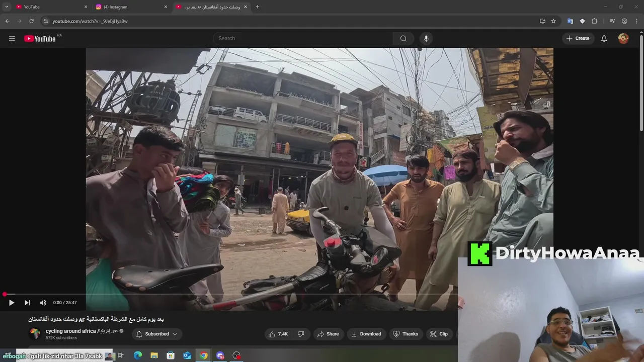Viewport: 644px width, 362px height.
Task: Open the tab search dropdown
Action: click(6, 7)
